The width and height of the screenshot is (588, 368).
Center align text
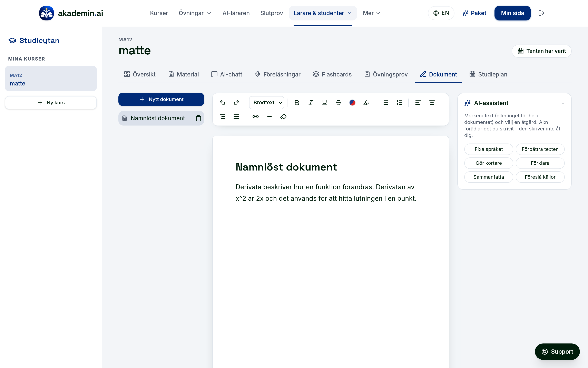[432, 103]
